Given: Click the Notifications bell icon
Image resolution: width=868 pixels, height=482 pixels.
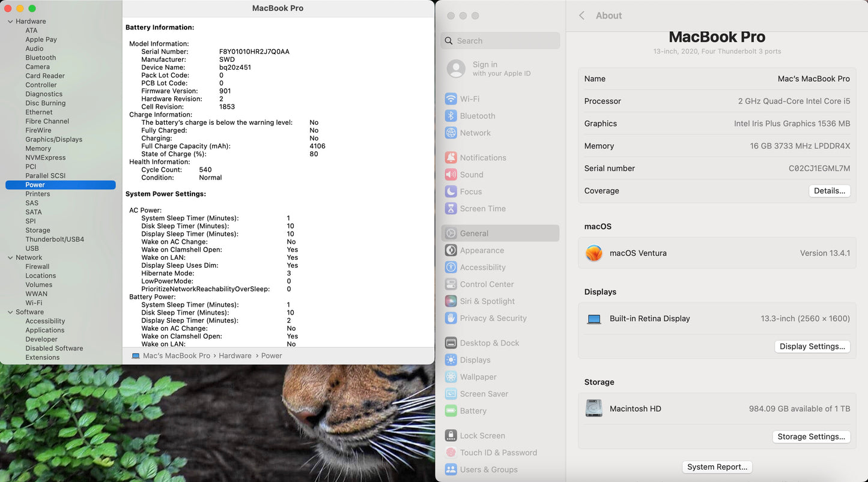Looking at the screenshot, I should pos(451,158).
